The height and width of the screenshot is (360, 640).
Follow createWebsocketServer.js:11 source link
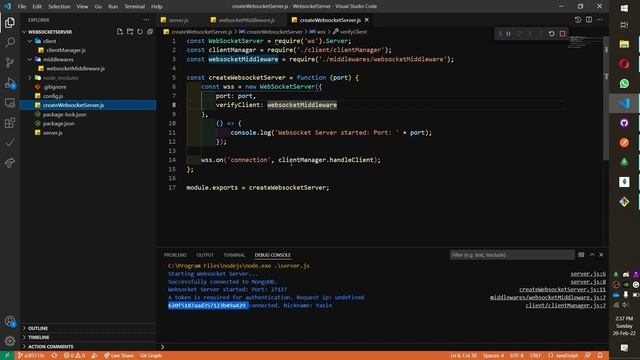click(562, 290)
